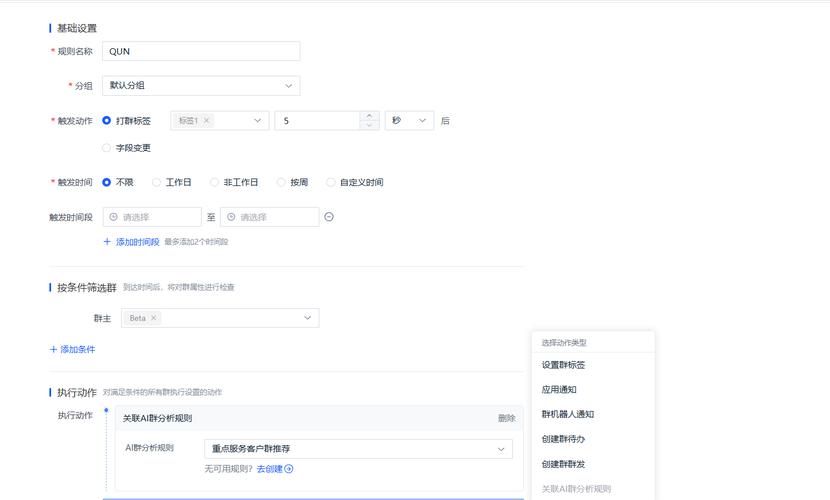Click the 选择动作类型 menu header
This screenshot has width=830, height=500.
coord(564,343)
